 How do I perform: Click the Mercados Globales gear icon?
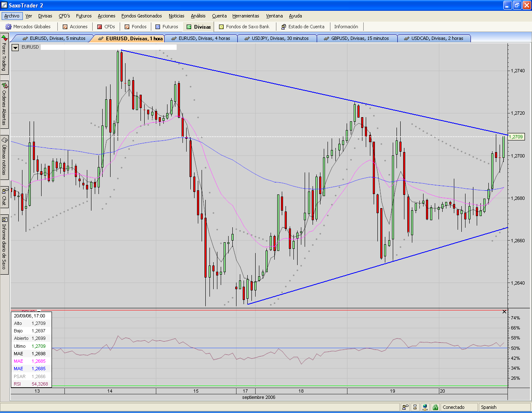pos(8,27)
